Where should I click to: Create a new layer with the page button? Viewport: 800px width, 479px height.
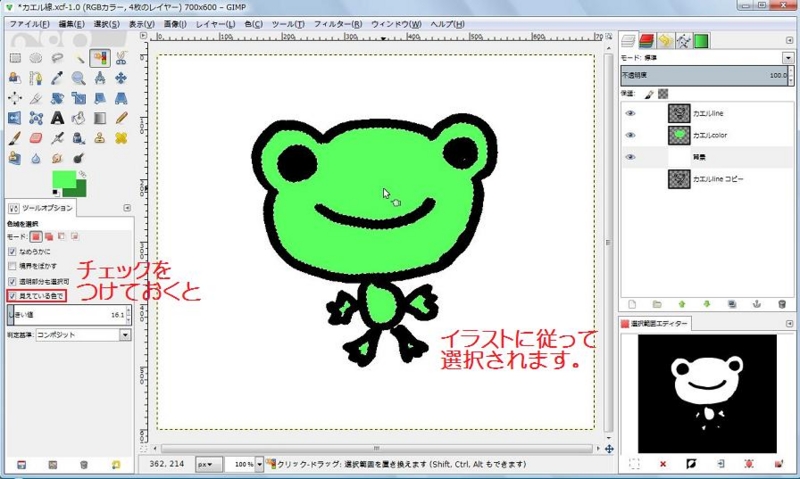(x=632, y=305)
